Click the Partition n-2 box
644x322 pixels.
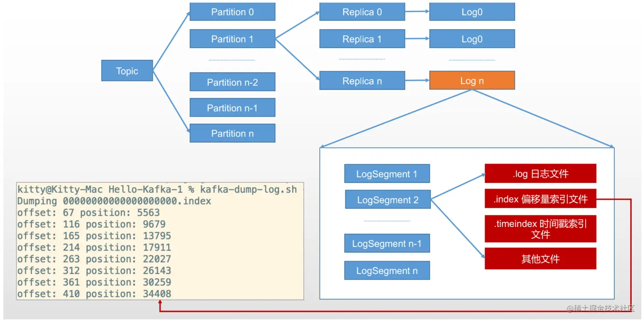coord(233,82)
